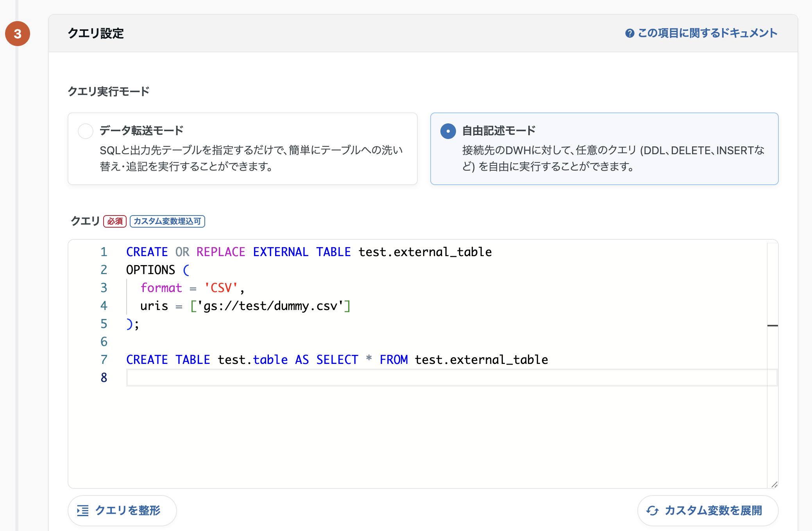The height and width of the screenshot is (531, 812).
Task: Open この項目に関するドキュメント link
Action: [707, 34]
